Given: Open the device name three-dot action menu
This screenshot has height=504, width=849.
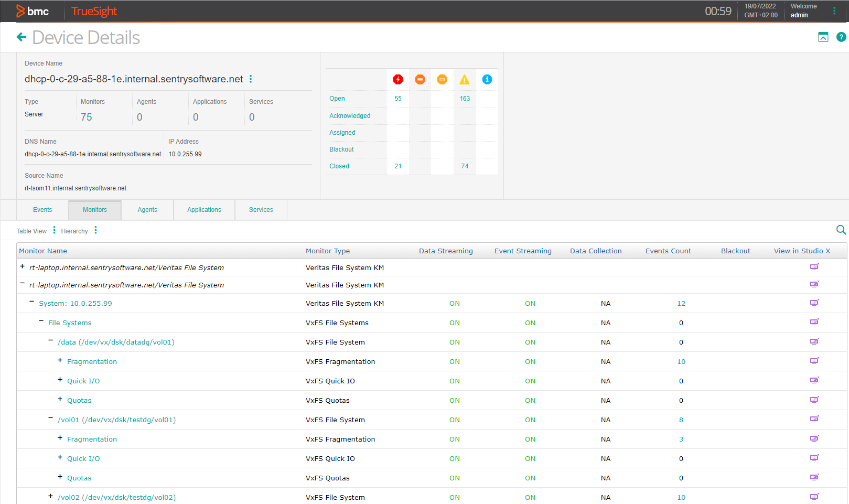Looking at the screenshot, I should (x=251, y=79).
